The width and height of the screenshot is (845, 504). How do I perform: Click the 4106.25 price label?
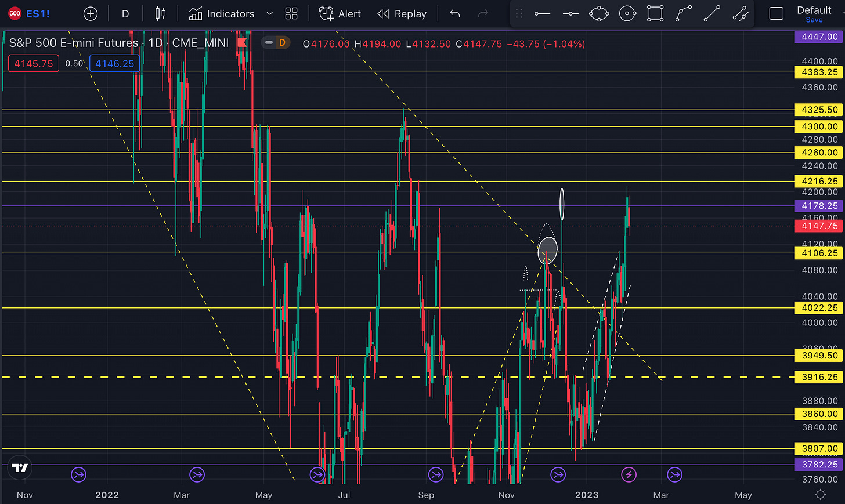(819, 253)
